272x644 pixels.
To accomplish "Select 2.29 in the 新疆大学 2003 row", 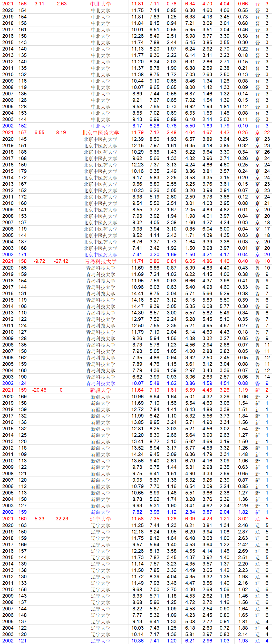I will [x=243, y=506].
